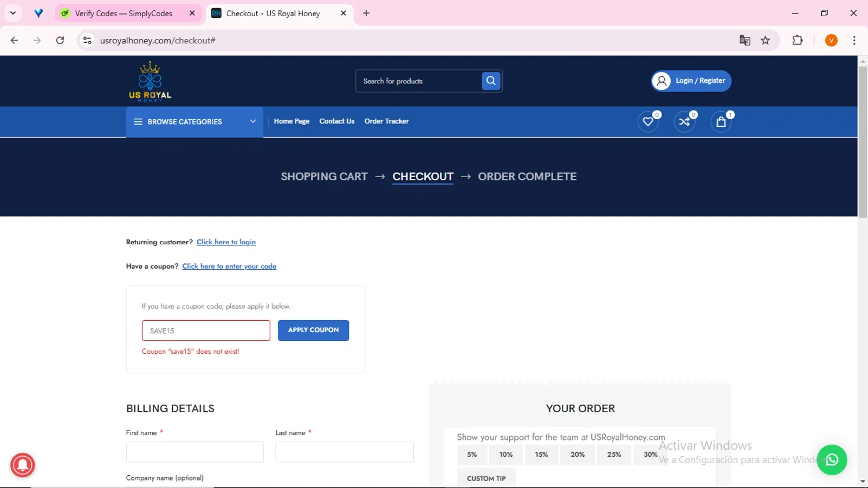Select the 10% tip option

(x=506, y=455)
